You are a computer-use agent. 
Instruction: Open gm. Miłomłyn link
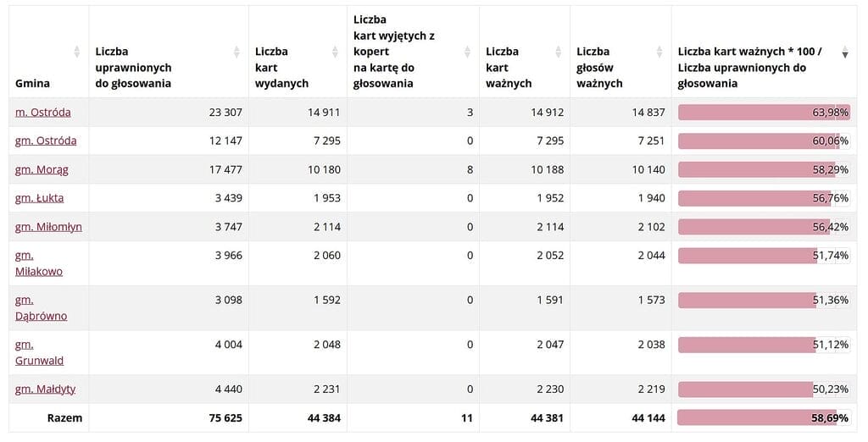coord(48,227)
